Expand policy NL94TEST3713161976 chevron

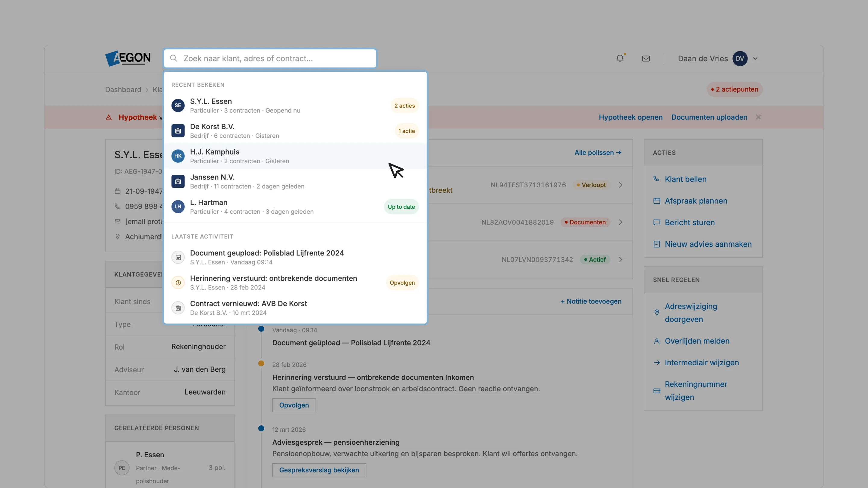(620, 185)
